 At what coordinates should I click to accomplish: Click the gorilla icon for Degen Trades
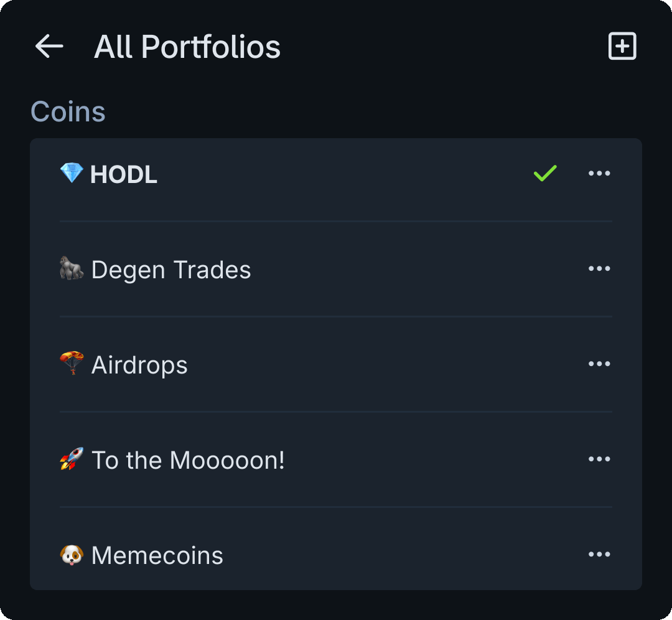(x=72, y=268)
